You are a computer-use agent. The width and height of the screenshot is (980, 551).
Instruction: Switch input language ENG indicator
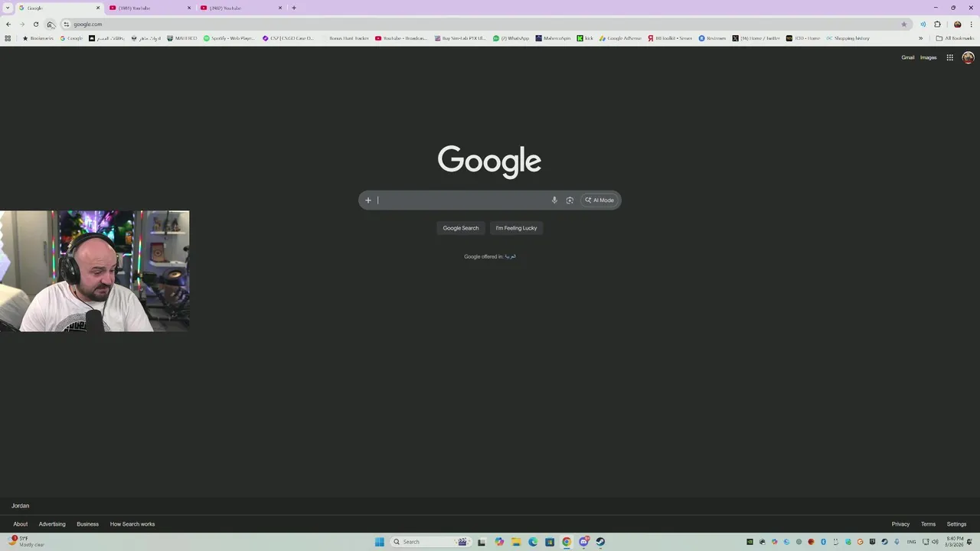912,542
